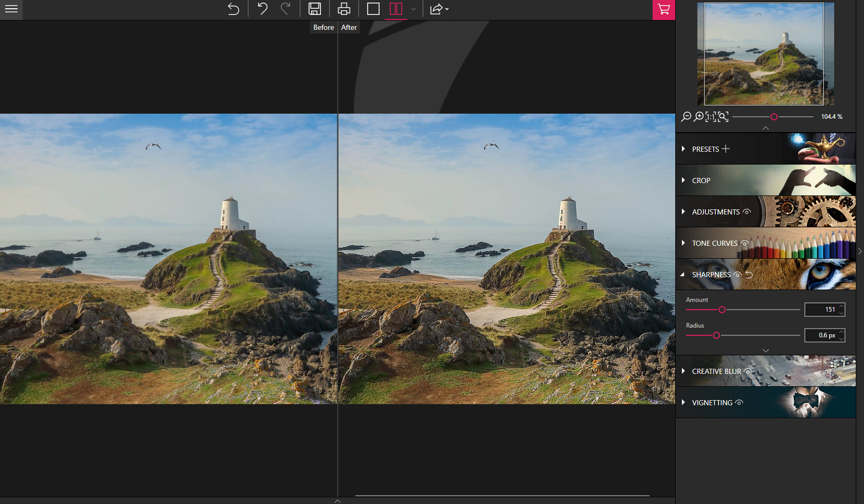The width and height of the screenshot is (864, 504).
Task: Click the Zoom out magnifier icon
Action: (x=686, y=117)
